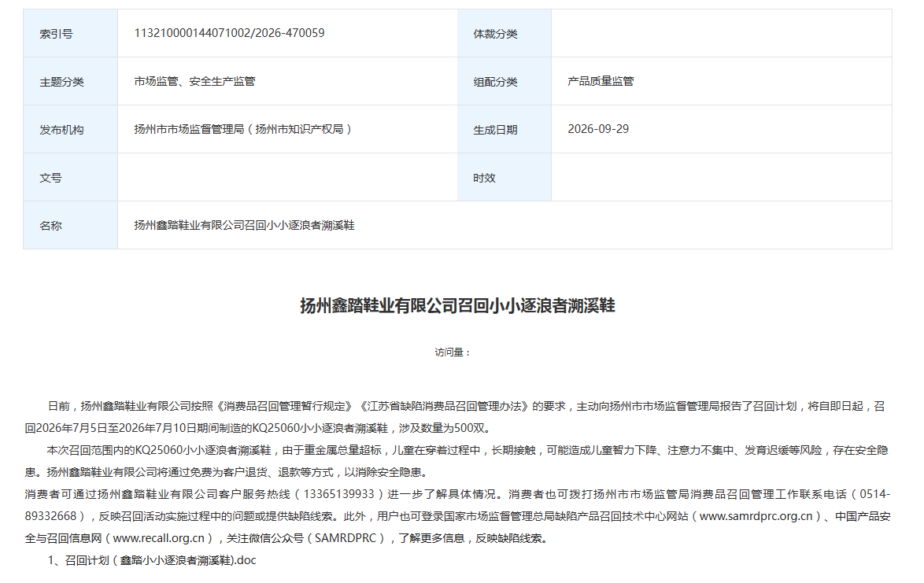Click the www.samrdprc.org.cn website address
924x583 pixels.
(x=756, y=516)
